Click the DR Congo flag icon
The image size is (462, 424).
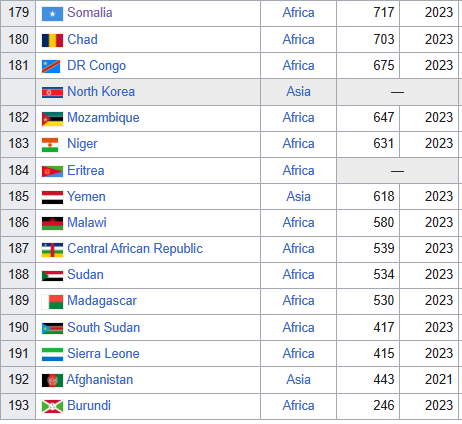click(x=51, y=66)
